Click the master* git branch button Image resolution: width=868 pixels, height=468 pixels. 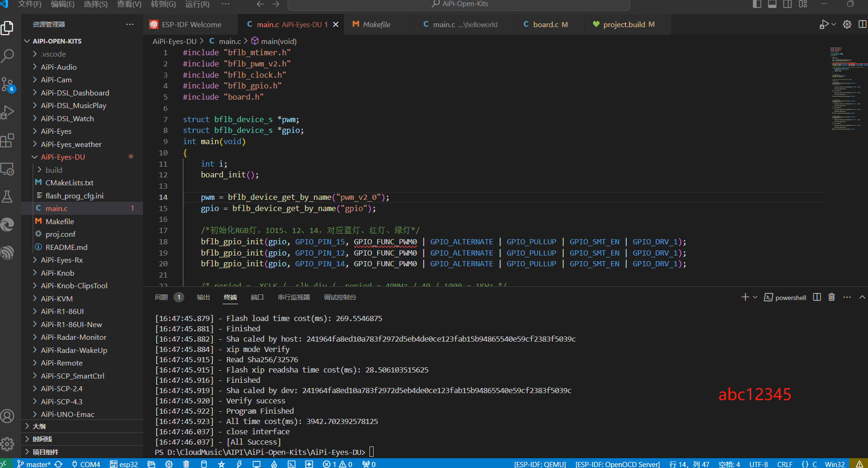(x=34, y=464)
